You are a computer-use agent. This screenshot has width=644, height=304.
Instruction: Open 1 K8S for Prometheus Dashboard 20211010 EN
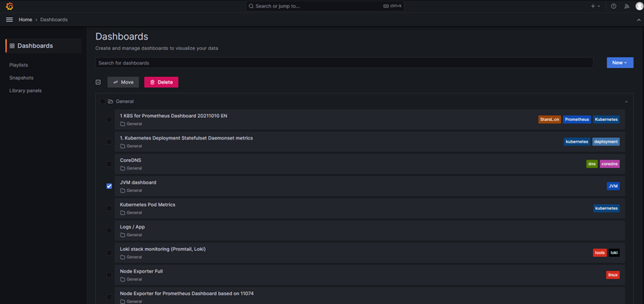pos(174,116)
